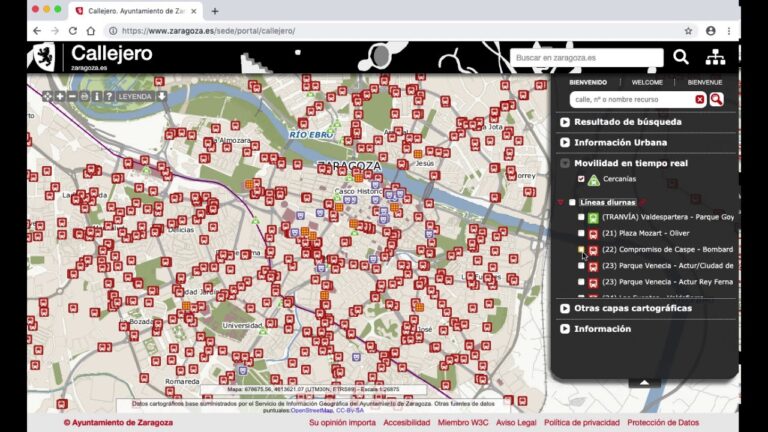
Task: Open the browser three-dot menu
Action: 729,31
